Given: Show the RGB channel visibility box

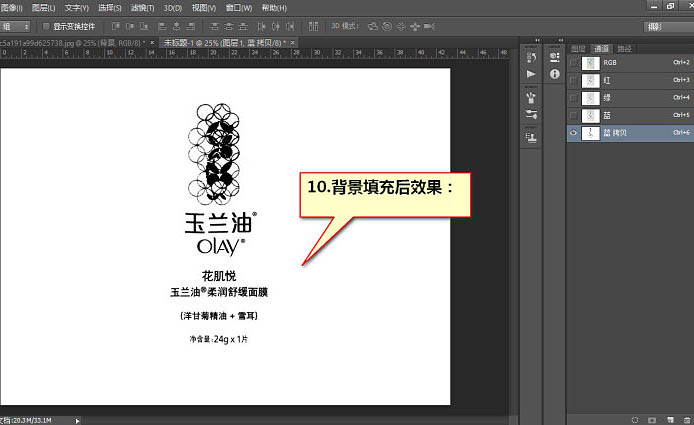Looking at the screenshot, I should (574, 63).
